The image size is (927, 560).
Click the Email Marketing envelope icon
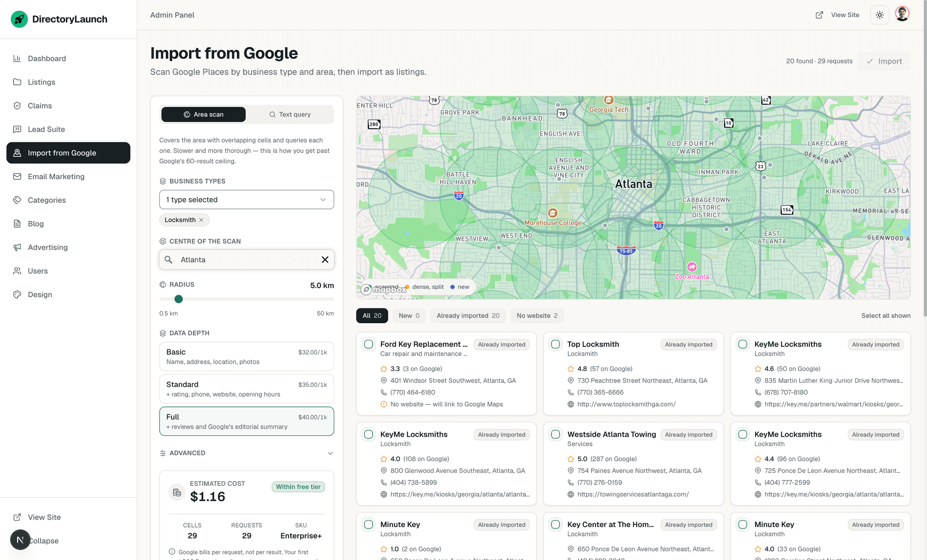(17, 177)
